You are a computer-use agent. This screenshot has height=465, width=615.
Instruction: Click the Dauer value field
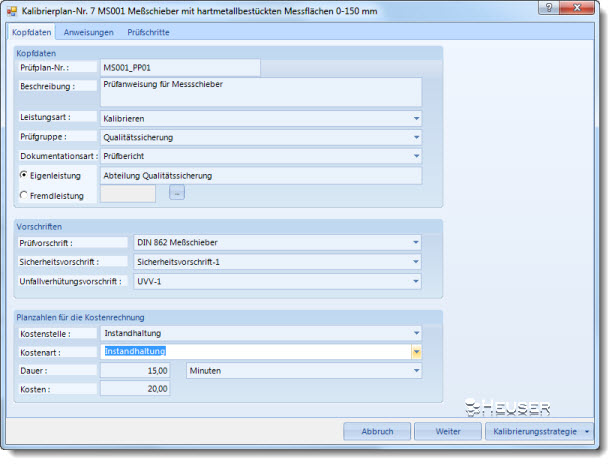136,370
